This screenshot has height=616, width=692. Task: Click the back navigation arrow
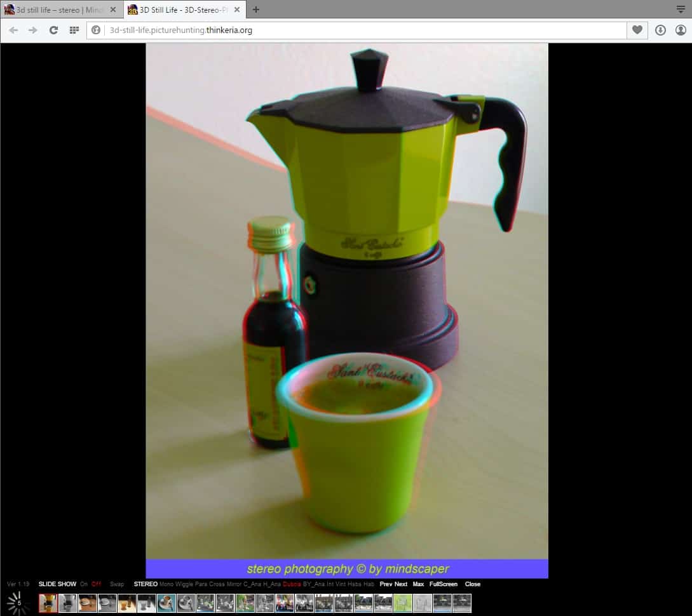[13, 30]
